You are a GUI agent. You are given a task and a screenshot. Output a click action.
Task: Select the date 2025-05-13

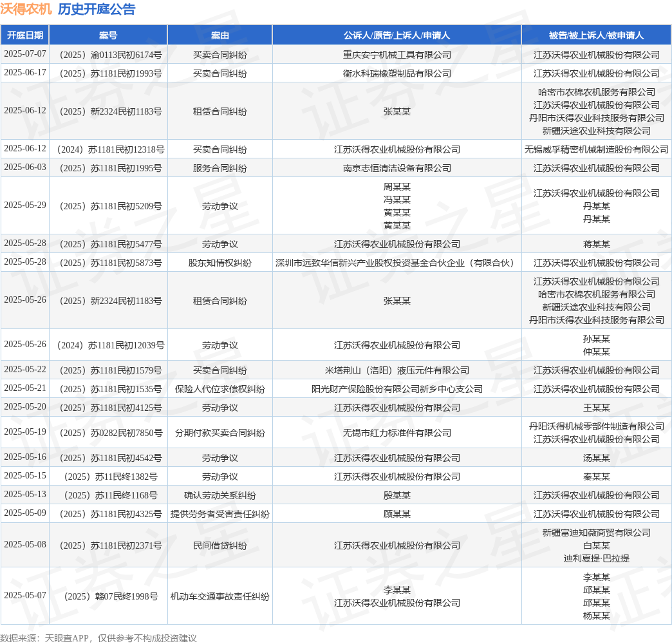point(25,495)
